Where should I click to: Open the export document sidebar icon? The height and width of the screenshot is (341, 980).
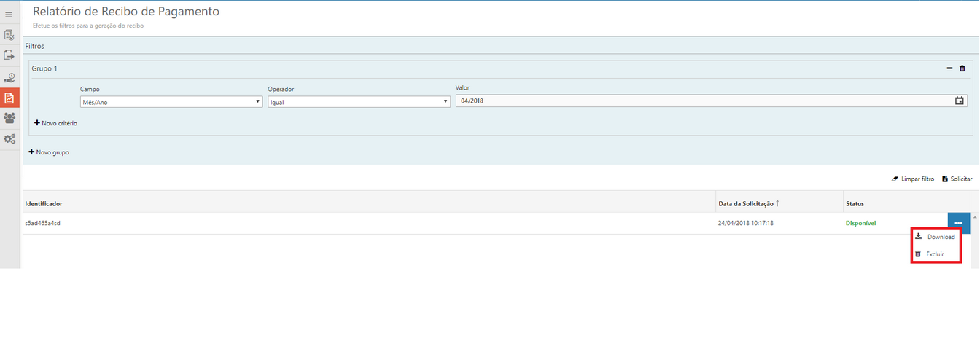coord(9,55)
